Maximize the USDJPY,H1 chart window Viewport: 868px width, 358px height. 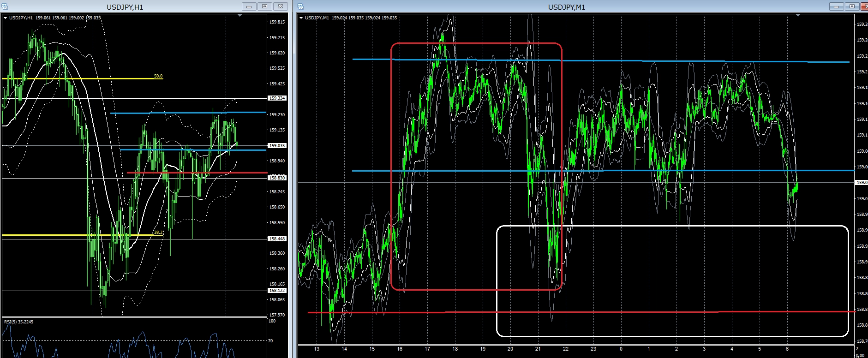pos(265,6)
